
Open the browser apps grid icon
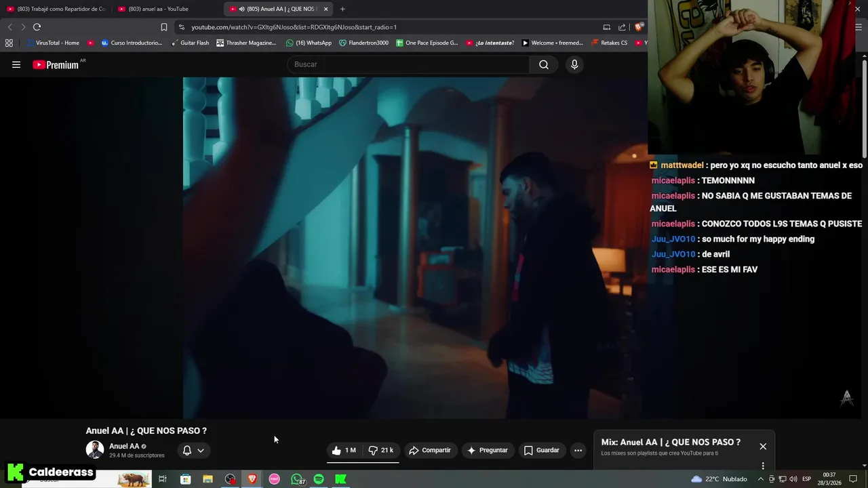coord(9,43)
